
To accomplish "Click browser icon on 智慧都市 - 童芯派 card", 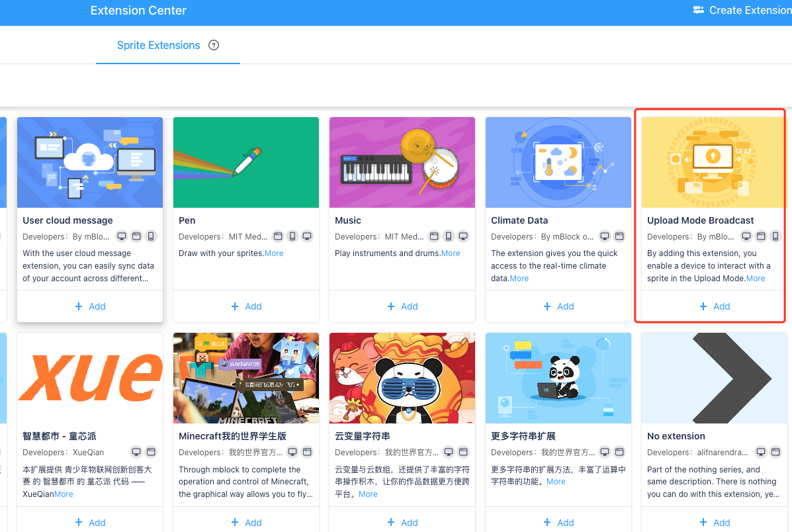I will (x=151, y=452).
